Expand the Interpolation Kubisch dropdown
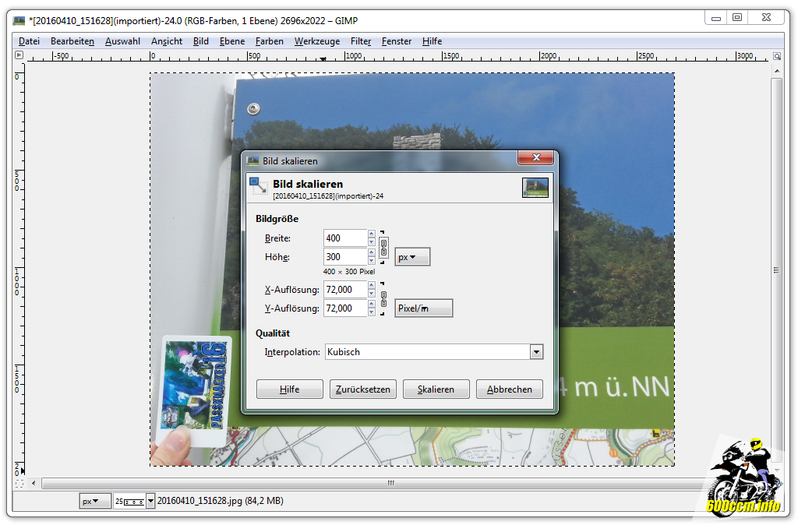Viewport: 798px width, 532px height. tap(536, 352)
